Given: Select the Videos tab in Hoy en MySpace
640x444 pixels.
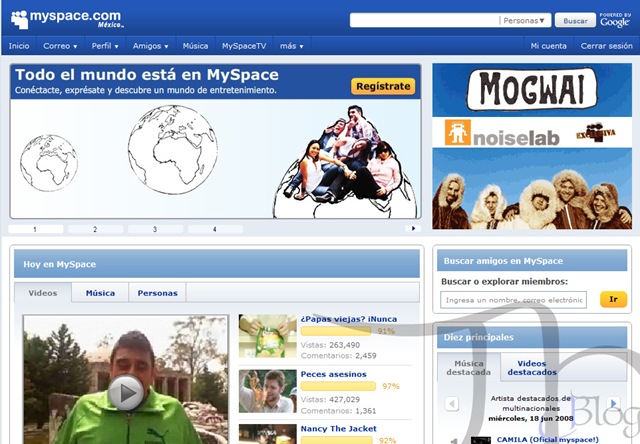Looking at the screenshot, I should (43, 293).
